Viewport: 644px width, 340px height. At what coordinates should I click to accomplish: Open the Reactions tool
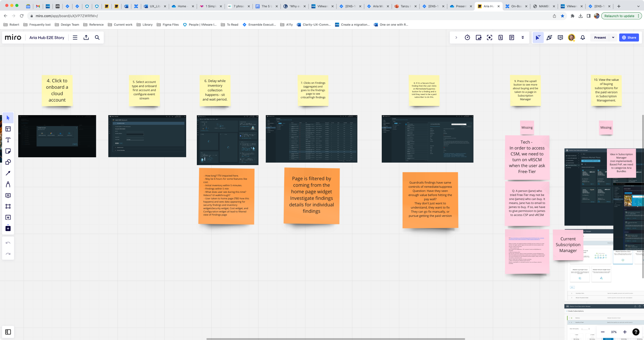click(x=549, y=37)
